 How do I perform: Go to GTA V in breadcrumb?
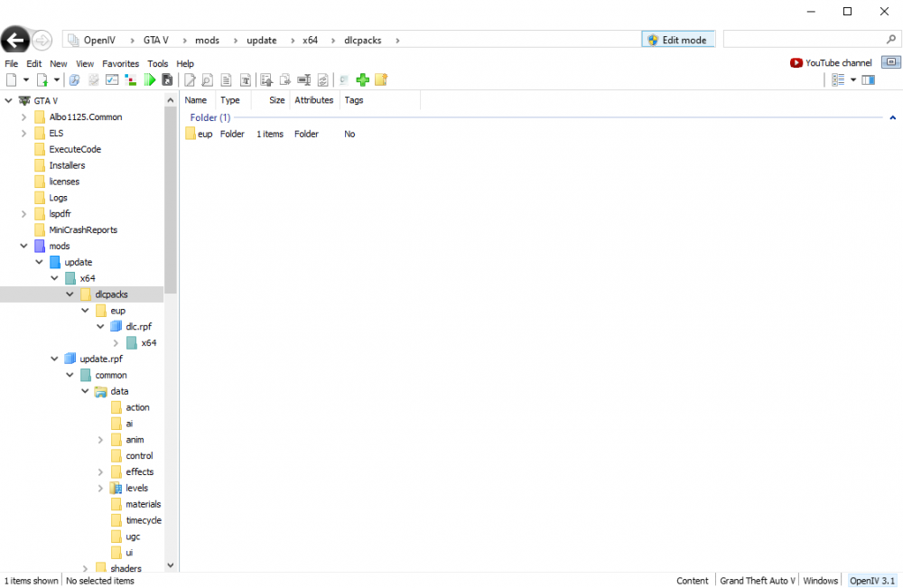(x=156, y=41)
